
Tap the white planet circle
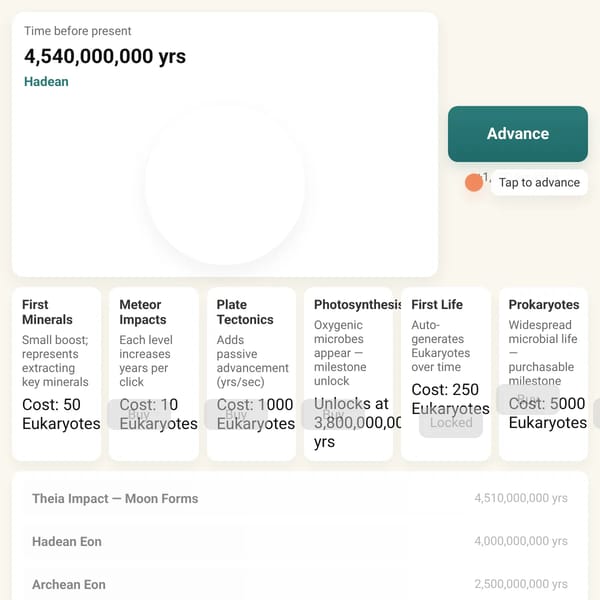tap(225, 184)
